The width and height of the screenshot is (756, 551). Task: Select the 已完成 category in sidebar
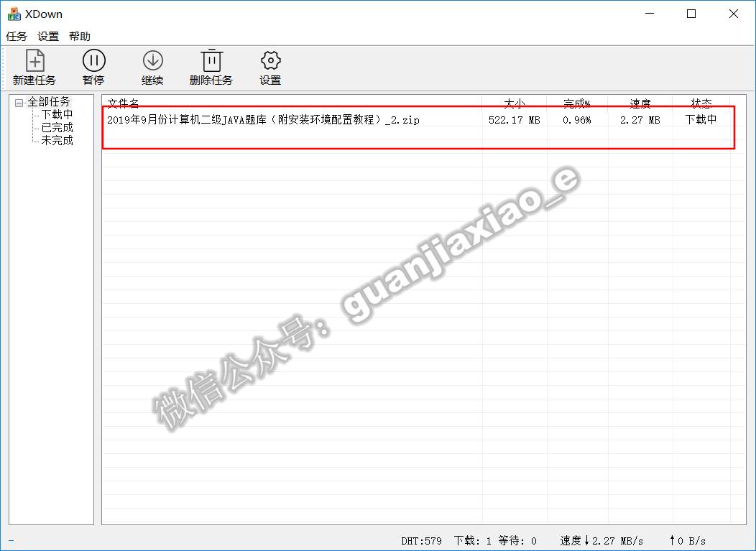pyautogui.click(x=56, y=126)
